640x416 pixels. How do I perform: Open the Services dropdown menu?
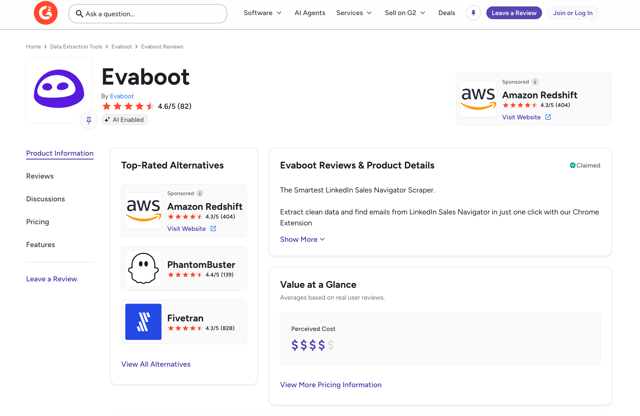354,13
